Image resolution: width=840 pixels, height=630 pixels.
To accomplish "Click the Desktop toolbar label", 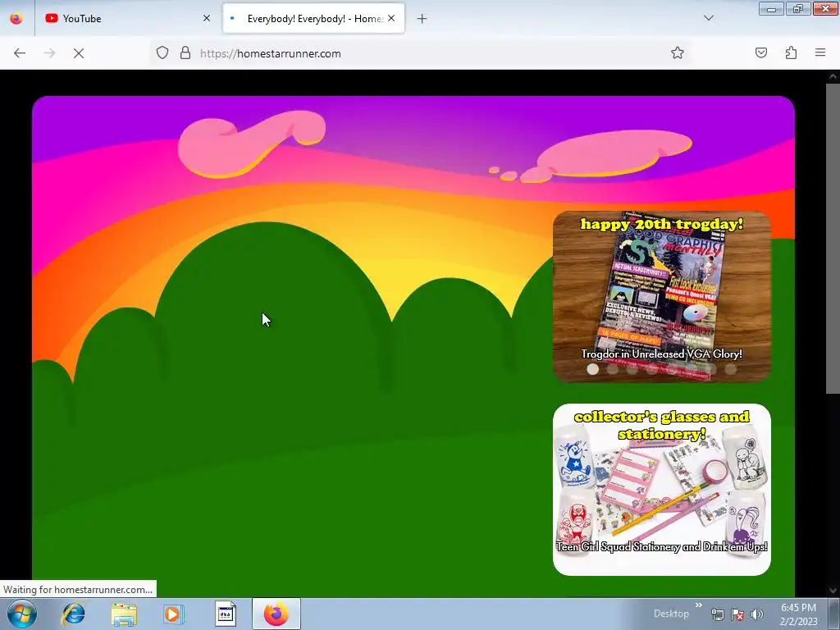I will click(x=671, y=614).
